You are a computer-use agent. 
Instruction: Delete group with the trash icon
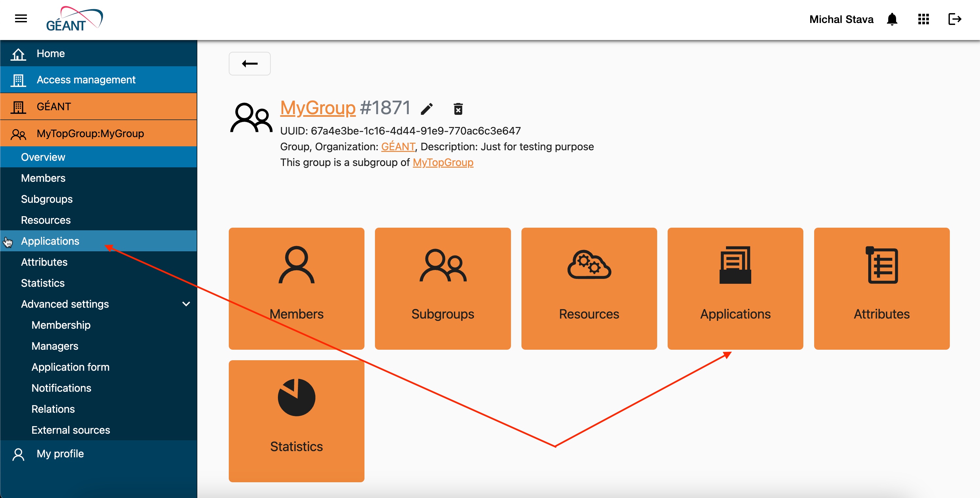(x=458, y=109)
